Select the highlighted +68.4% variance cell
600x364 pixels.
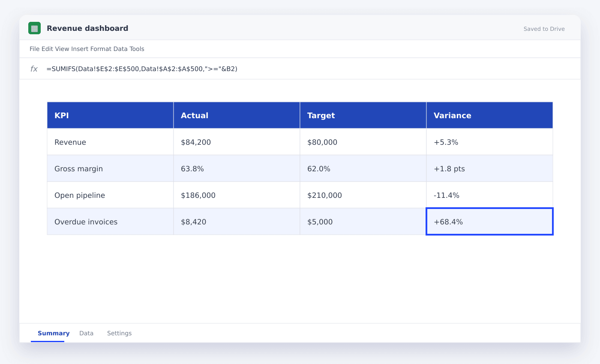pyautogui.click(x=489, y=221)
